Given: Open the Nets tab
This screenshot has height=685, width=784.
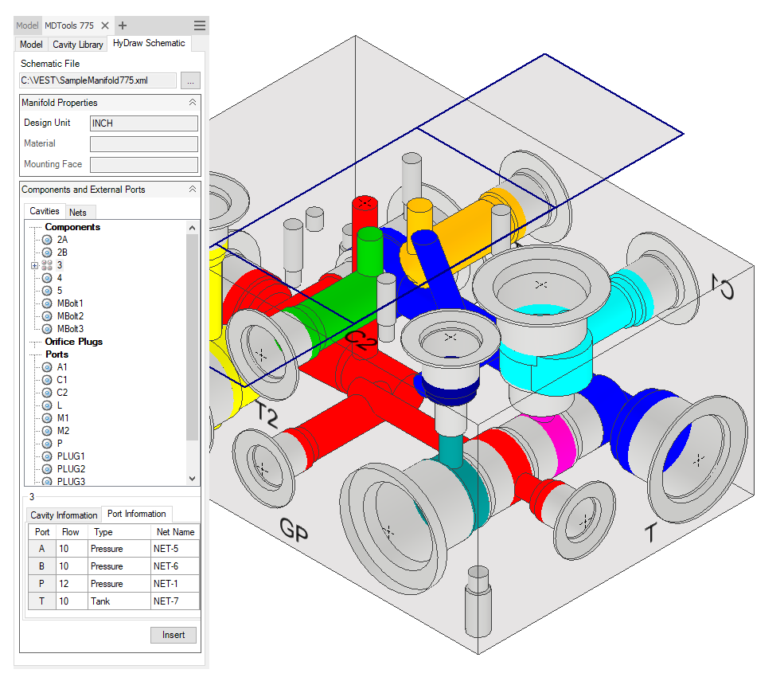Looking at the screenshot, I should coord(78,212).
